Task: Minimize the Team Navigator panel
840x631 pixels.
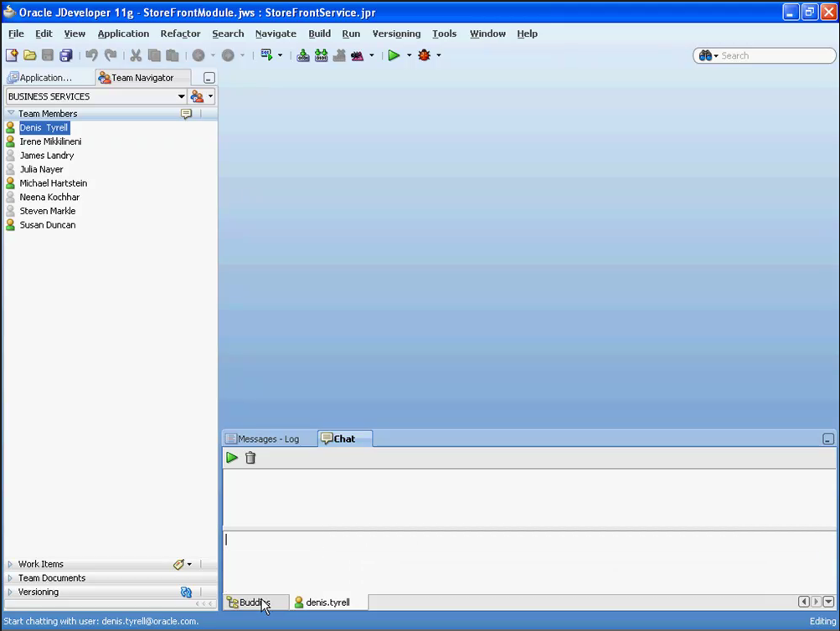Action: coord(209,78)
